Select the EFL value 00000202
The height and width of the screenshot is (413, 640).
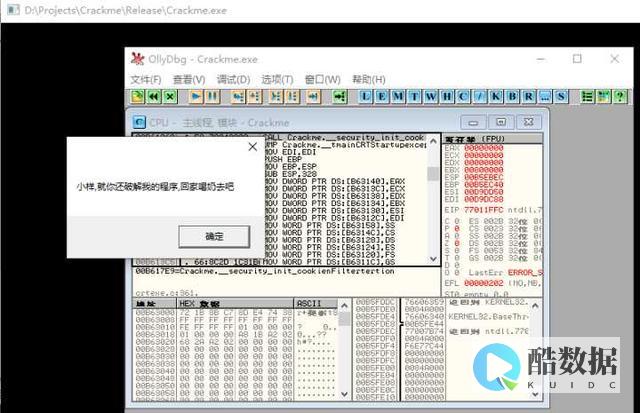coord(484,283)
